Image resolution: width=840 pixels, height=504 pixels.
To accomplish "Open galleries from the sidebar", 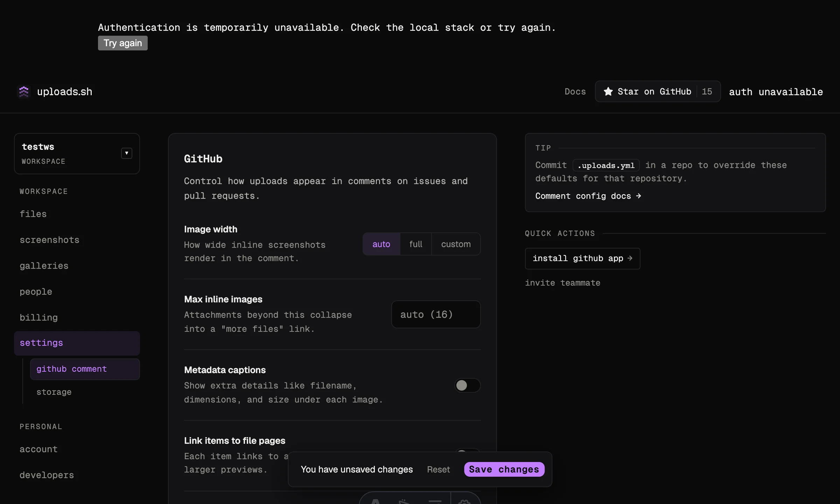I will click(44, 266).
